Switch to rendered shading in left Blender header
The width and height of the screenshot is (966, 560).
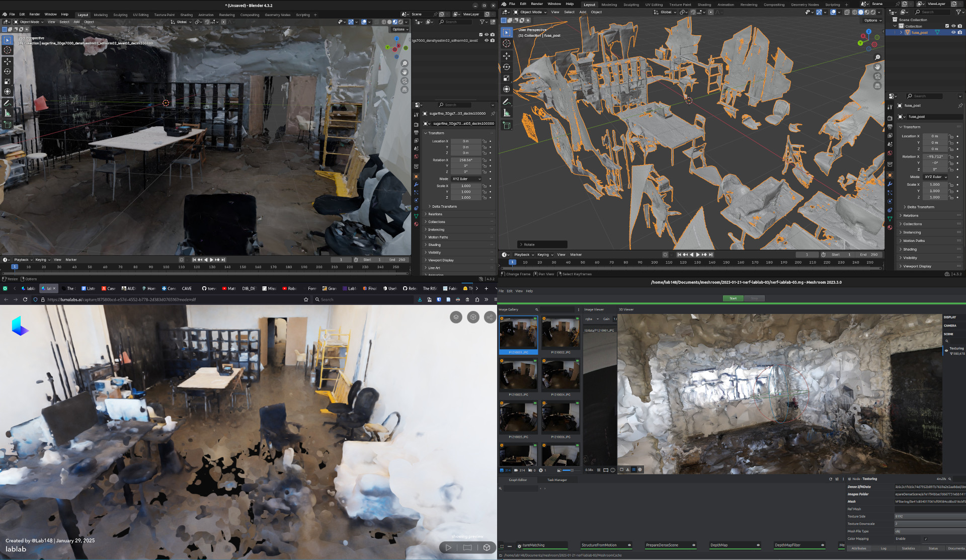tap(400, 22)
